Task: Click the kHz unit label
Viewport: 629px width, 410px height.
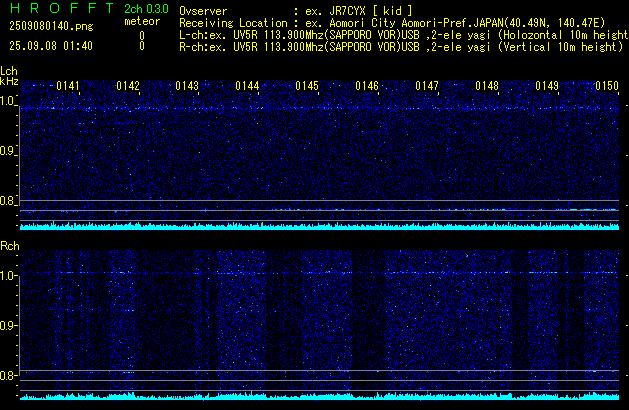Action: (x=9, y=81)
